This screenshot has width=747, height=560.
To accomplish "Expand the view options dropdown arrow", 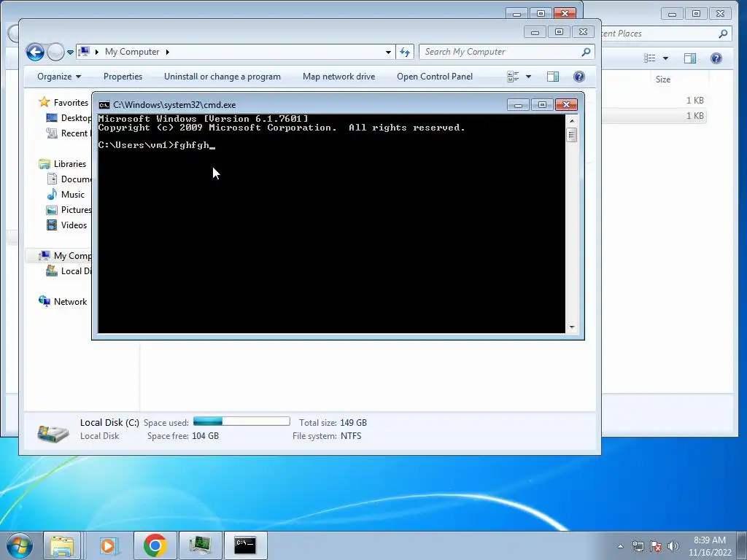I will [528, 77].
